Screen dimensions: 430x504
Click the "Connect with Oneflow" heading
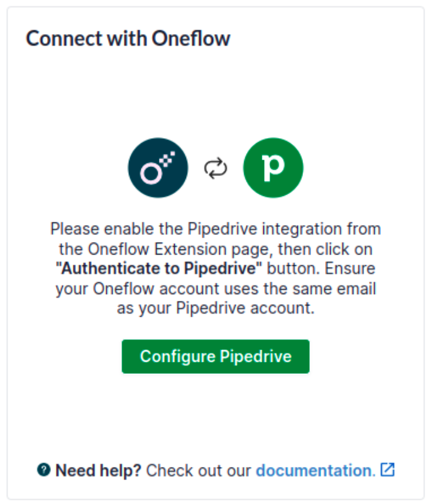pyautogui.click(x=128, y=39)
